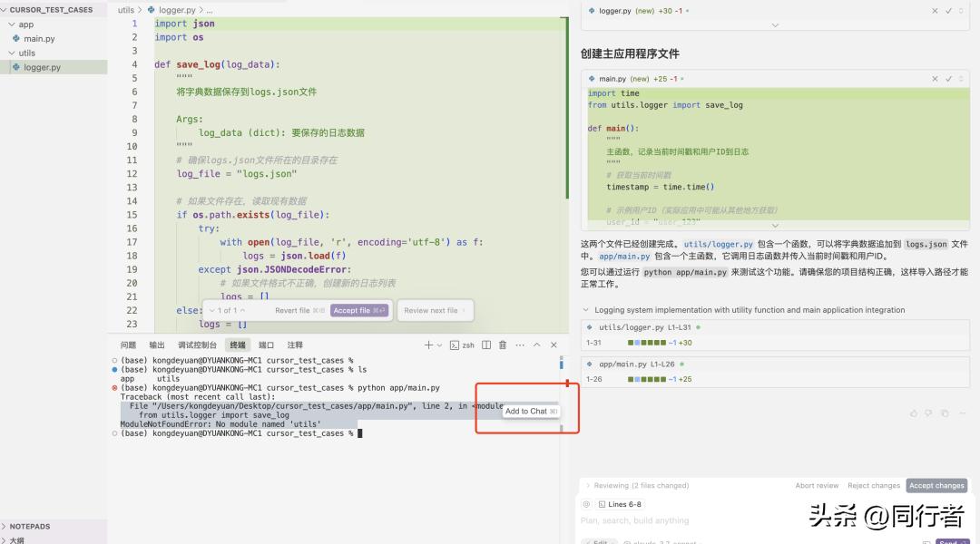Toggle thumbs down on the AI response

coord(928,414)
